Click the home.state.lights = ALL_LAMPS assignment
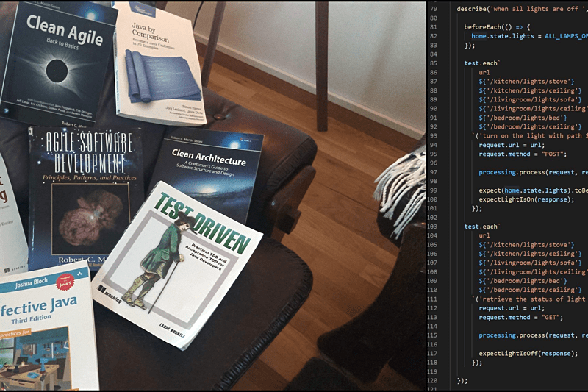This screenshot has width=588, height=392. pos(529,36)
